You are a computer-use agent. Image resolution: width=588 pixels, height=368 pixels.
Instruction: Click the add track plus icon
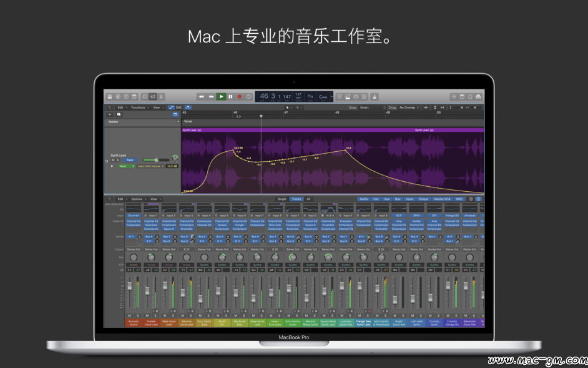110,114
